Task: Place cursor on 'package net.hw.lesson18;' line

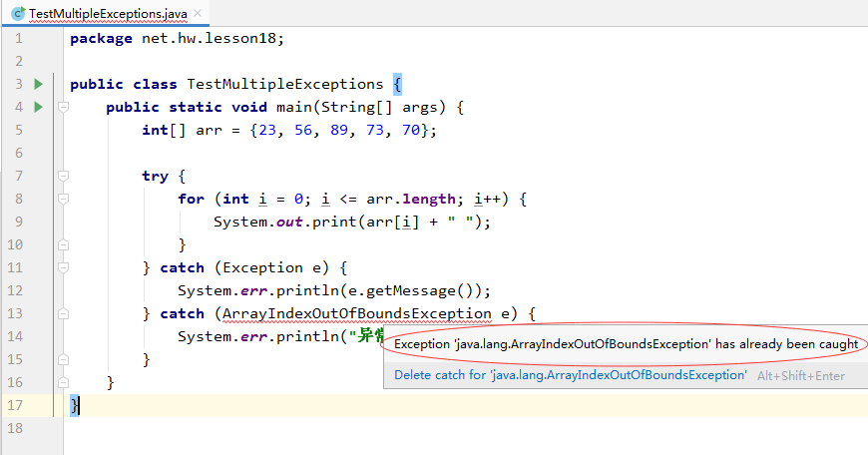Action: (x=178, y=38)
